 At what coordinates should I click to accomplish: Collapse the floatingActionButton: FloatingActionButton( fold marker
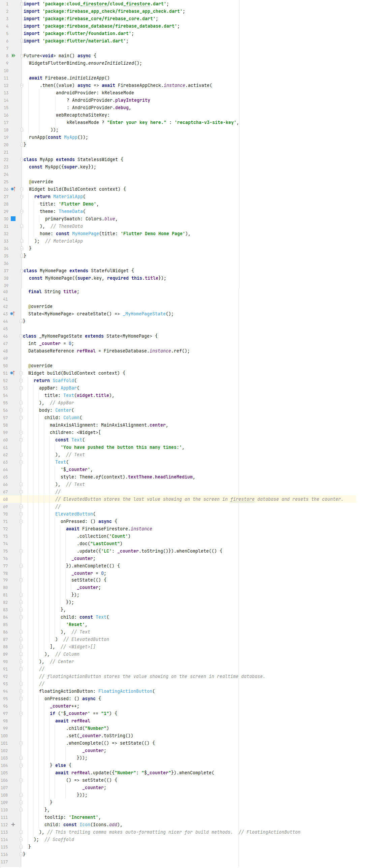tap(21, 691)
